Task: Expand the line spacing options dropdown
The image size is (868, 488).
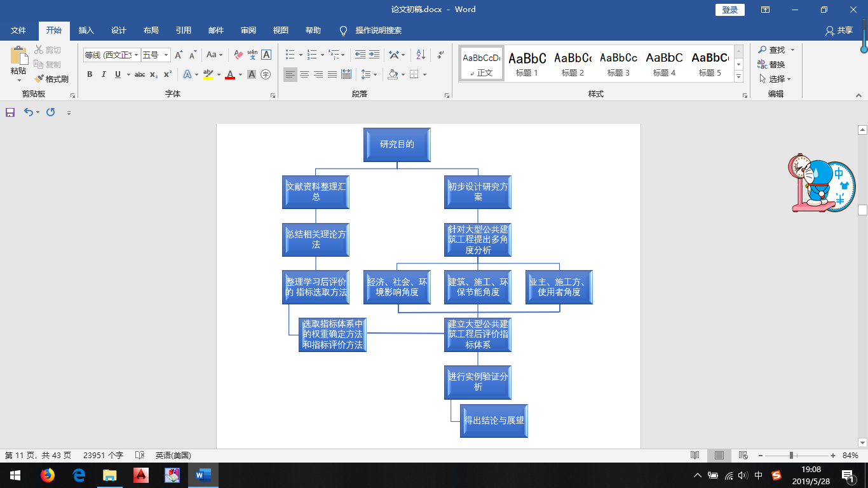Action: click(376, 74)
